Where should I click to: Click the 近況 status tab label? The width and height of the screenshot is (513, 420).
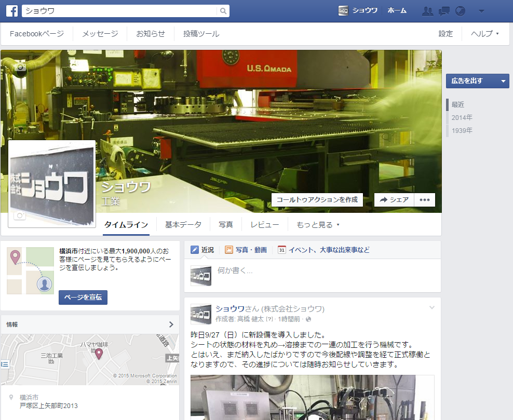(x=208, y=250)
